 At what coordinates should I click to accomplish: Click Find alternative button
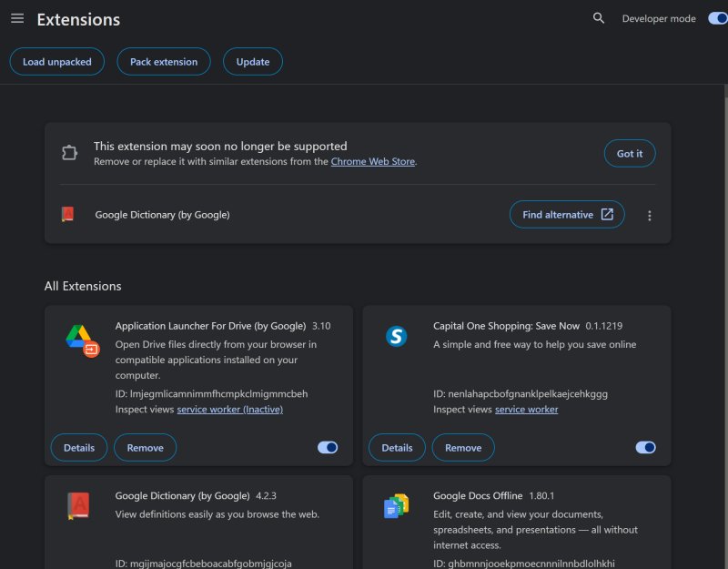coord(567,215)
